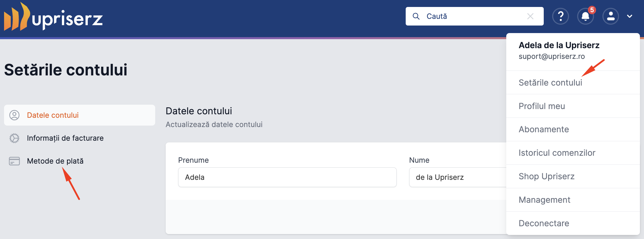Viewport: 644px width, 239px height.
Task: Click the user profile avatar icon
Action: pos(611,16)
